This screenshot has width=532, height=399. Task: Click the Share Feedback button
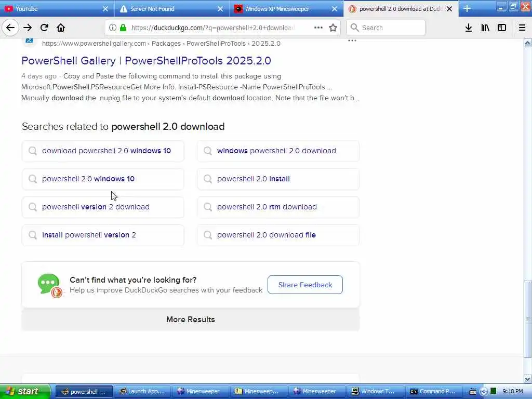pyautogui.click(x=305, y=285)
